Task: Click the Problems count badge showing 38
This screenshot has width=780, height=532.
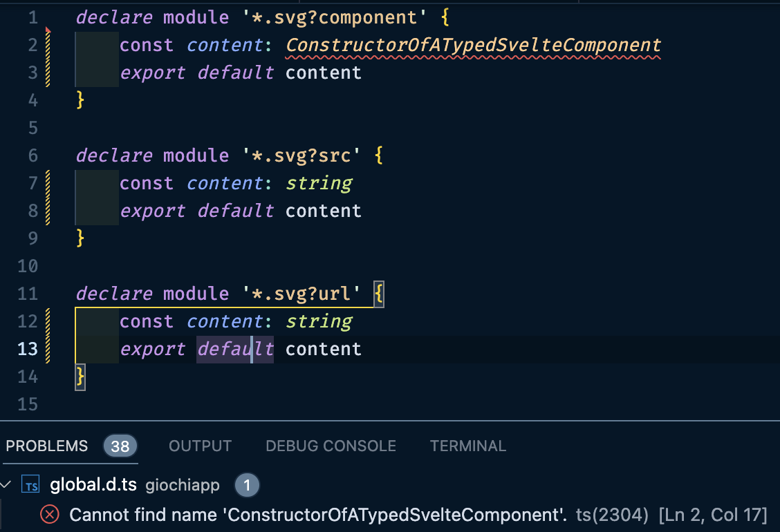Action: pos(120,446)
